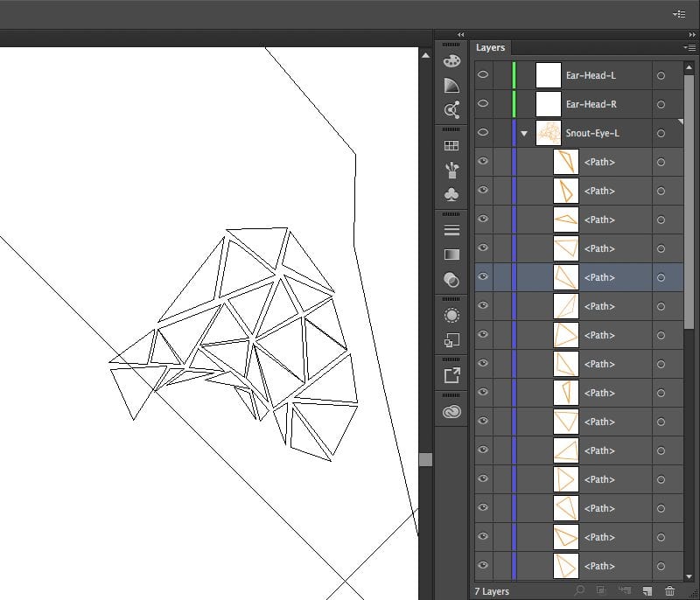Open the Swatches panel grid icon
Viewport: 700px width, 600px height.
point(451,146)
